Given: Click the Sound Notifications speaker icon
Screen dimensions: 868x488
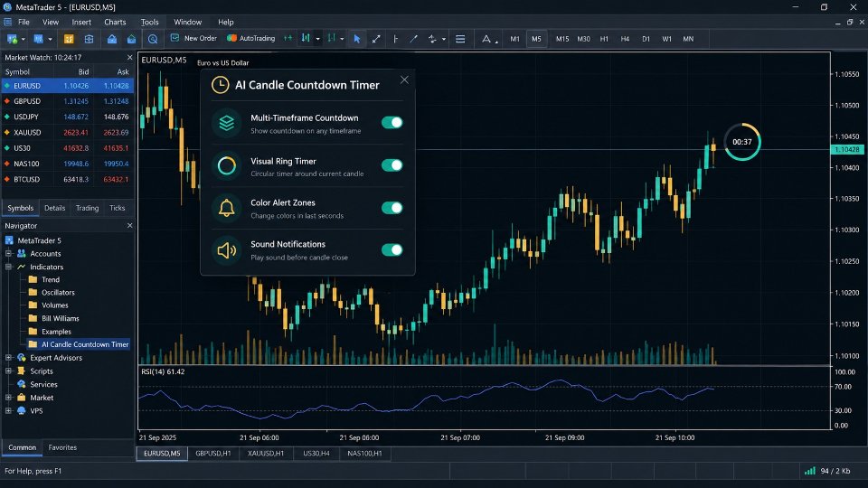Looking at the screenshot, I should (x=226, y=250).
